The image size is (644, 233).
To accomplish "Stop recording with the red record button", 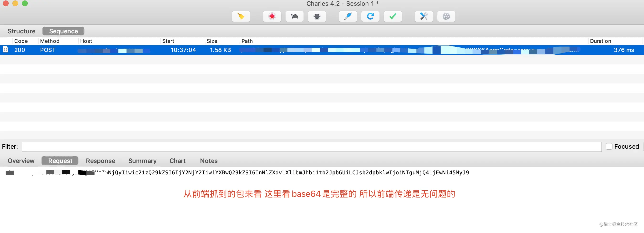I will coord(272,16).
